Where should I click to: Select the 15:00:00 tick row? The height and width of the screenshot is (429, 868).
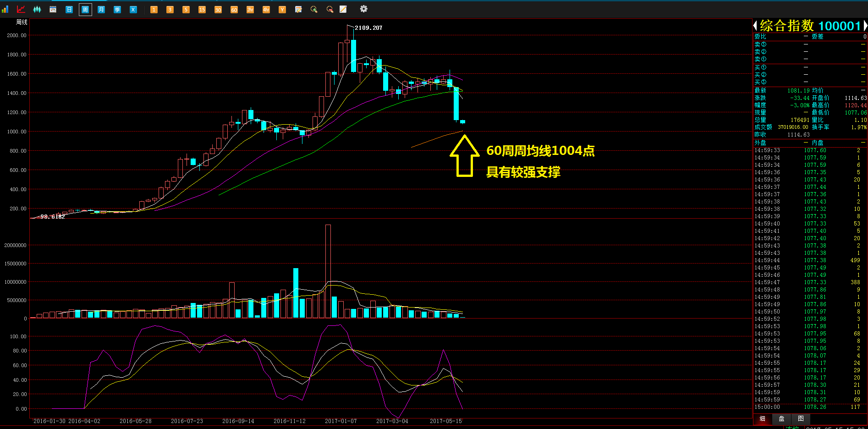(x=810, y=407)
